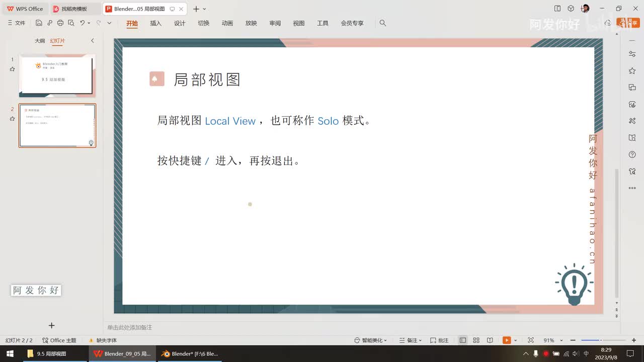Click the Print icon in quick toolbar
Screen dimensions: 644x362
point(60,23)
